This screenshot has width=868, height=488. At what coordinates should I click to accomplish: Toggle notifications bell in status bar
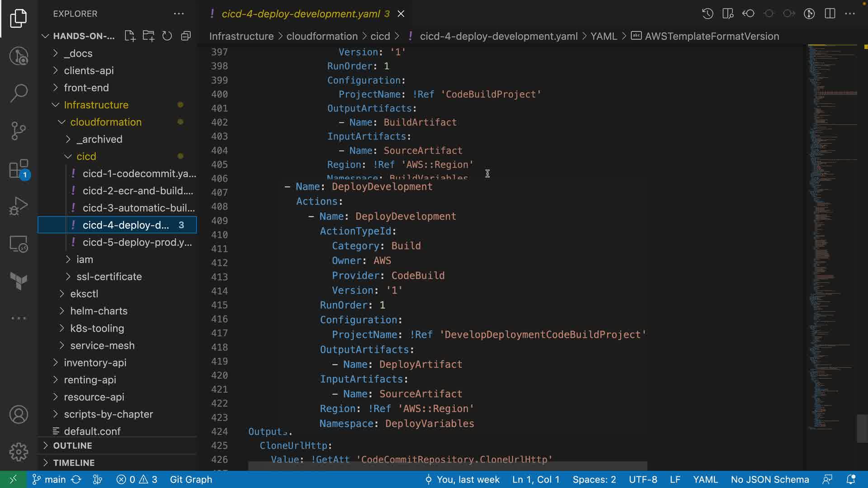850,479
